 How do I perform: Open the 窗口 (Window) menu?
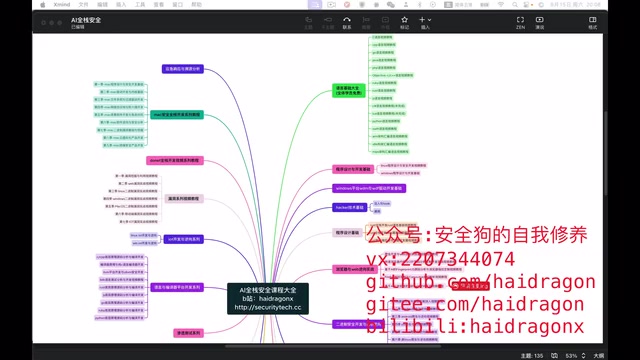tap(178, 4)
